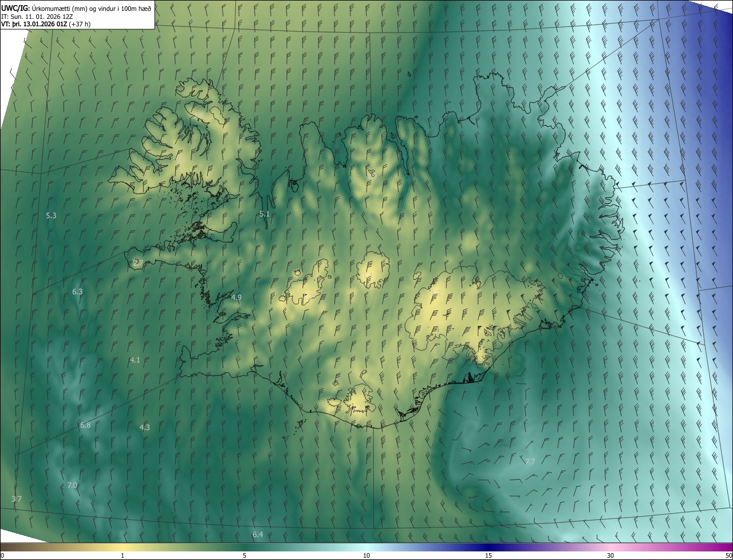The image size is (733, 560).
Task: Click the colour scale tick label '1'
Action: point(123,555)
